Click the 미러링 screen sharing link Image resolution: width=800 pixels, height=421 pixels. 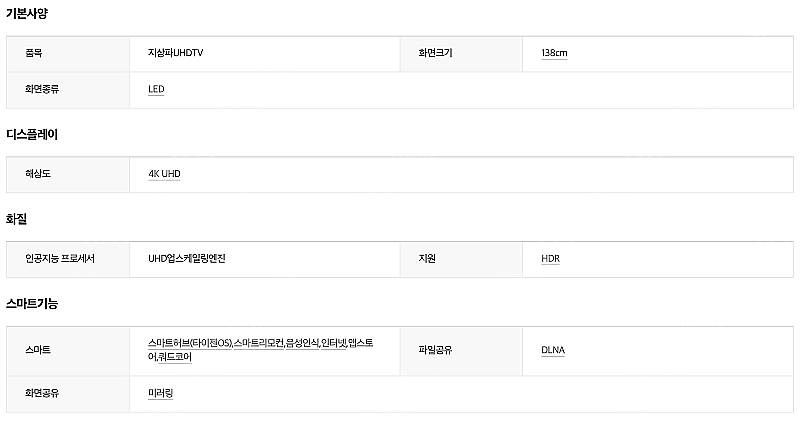point(161,393)
